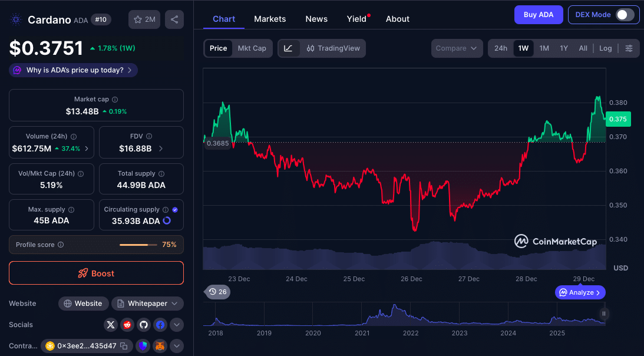Click the 26 events history badge
Image resolution: width=644 pixels, height=356 pixels.
click(x=217, y=292)
